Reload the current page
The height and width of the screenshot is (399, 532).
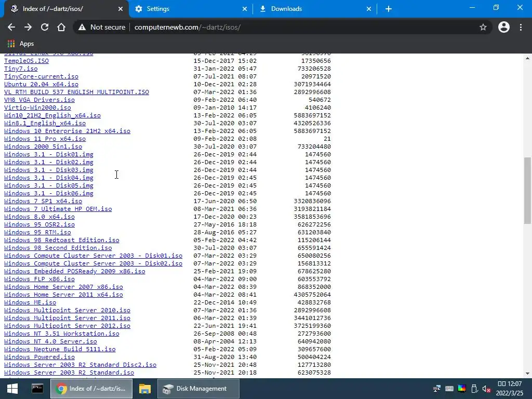45,27
